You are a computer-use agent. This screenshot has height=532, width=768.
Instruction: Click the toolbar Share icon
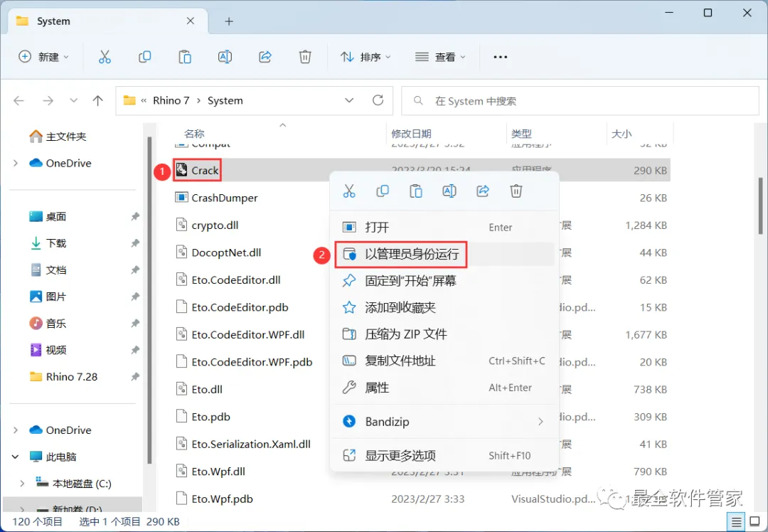pos(265,57)
